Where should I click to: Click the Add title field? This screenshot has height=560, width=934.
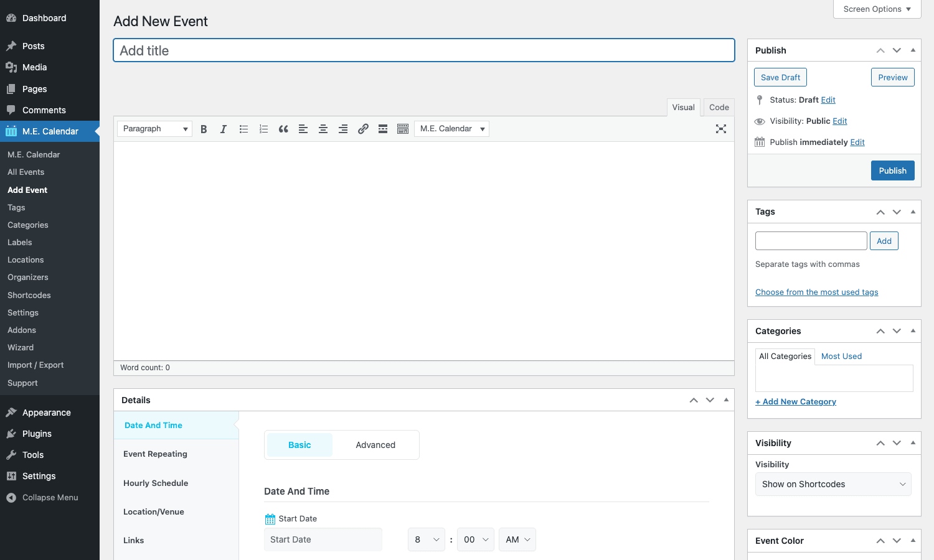click(424, 50)
